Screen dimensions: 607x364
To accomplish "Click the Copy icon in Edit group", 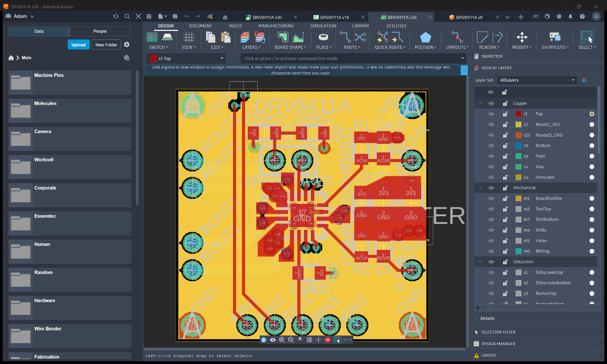I will 211,37.
